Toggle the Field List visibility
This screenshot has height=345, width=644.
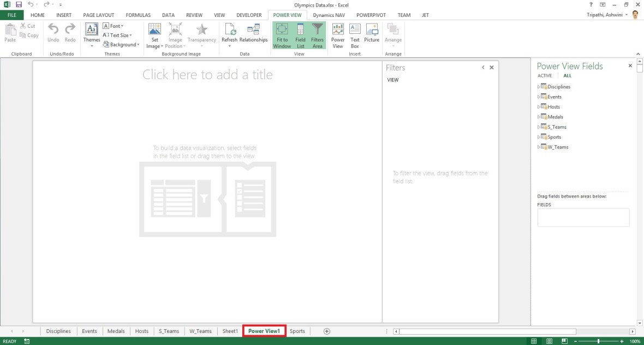coord(300,35)
